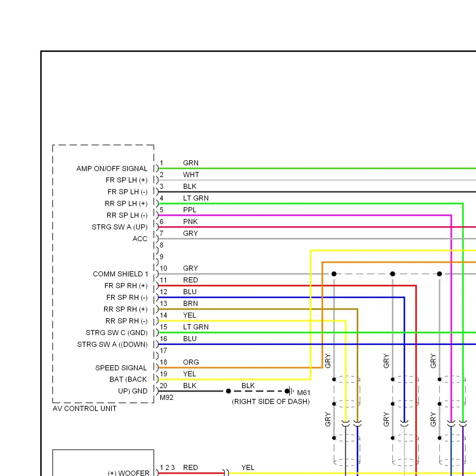Select the RR SP RH (-) label
Image resolution: width=476 pixels, height=476 pixels.
(127, 321)
